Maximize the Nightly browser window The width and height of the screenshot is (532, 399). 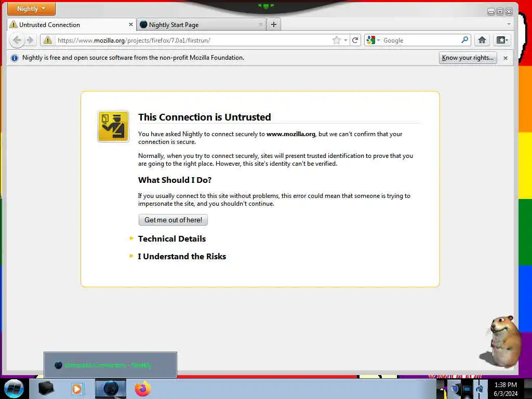(500, 12)
